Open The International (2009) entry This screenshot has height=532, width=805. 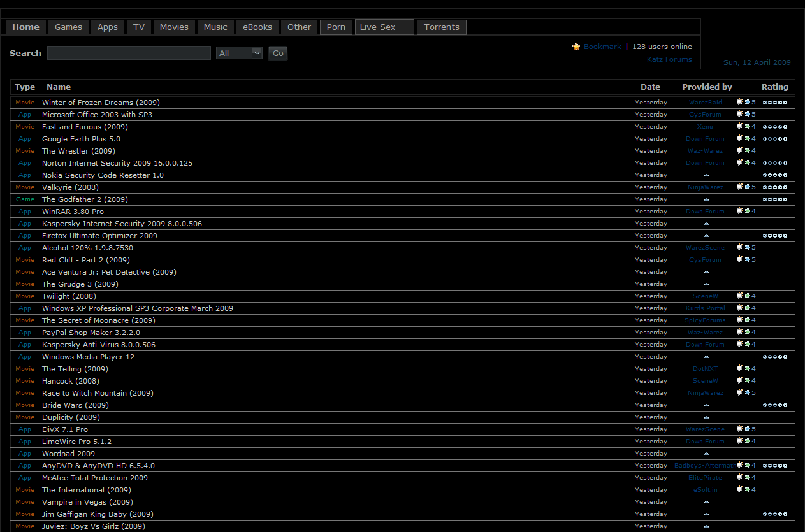click(x=87, y=490)
